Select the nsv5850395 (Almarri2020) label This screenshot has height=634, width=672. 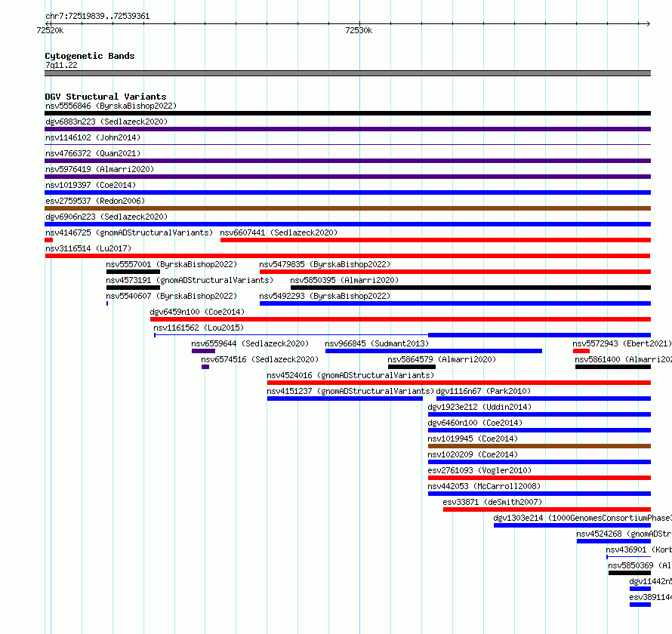(344, 280)
